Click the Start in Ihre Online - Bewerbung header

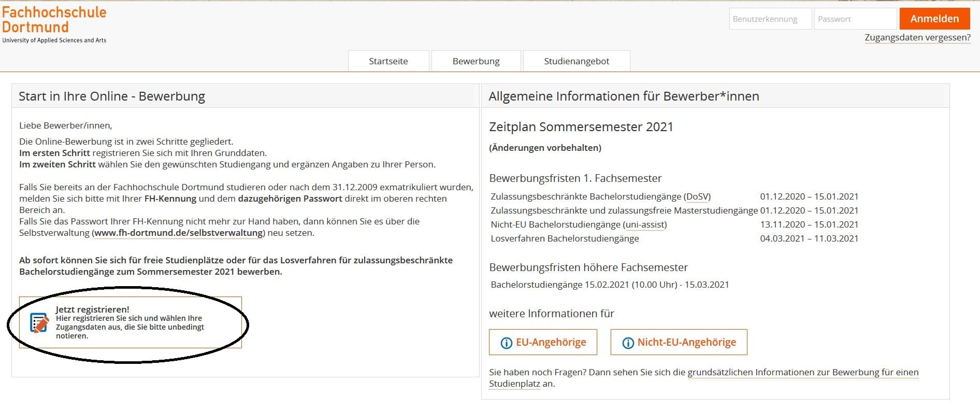coord(112,96)
